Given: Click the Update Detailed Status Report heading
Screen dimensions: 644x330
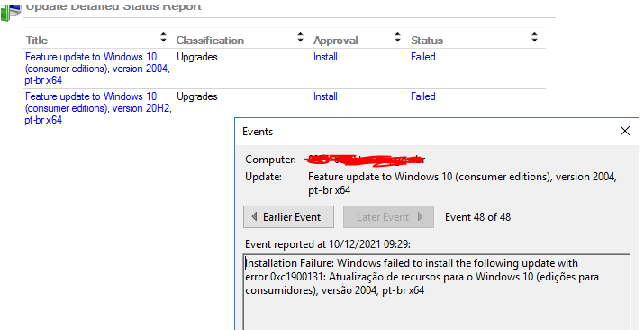Looking at the screenshot, I should [113, 6].
